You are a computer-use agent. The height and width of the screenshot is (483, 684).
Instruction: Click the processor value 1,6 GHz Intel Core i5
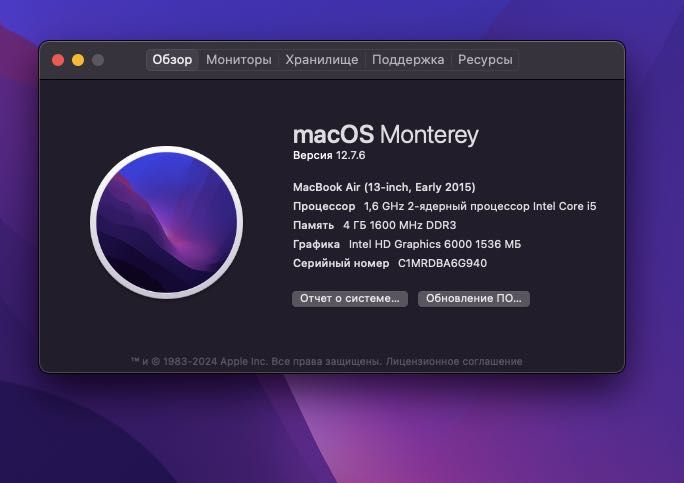480,206
